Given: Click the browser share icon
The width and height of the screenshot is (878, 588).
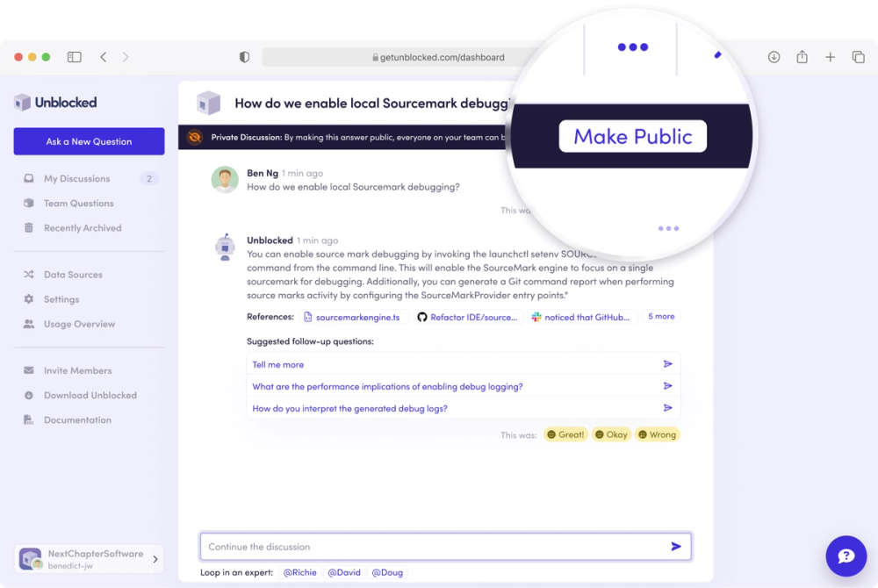Looking at the screenshot, I should click(x=802, y=56).
